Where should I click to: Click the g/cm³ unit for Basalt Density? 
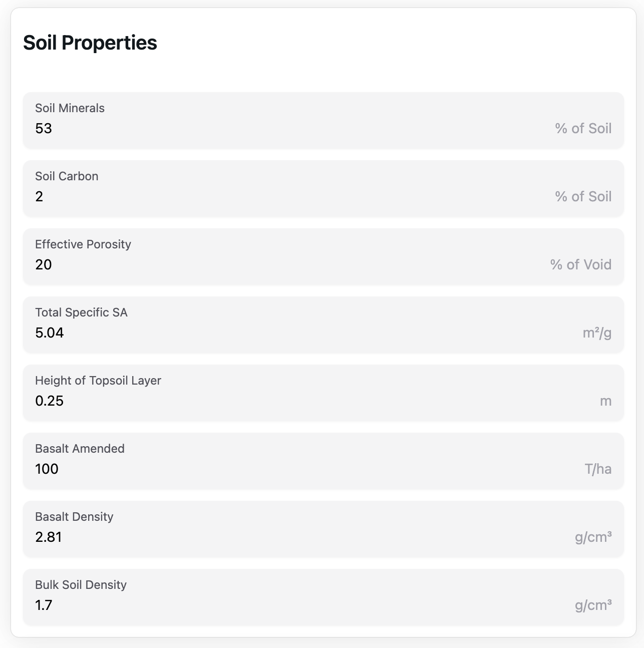[x=593, y=537]
